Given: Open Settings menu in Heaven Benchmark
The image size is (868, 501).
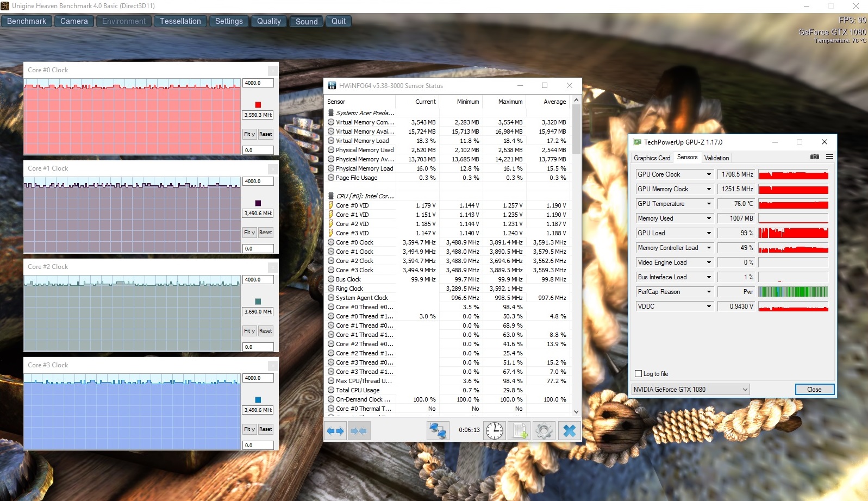Looking at the screenshot, I should (x=229, y=21).
